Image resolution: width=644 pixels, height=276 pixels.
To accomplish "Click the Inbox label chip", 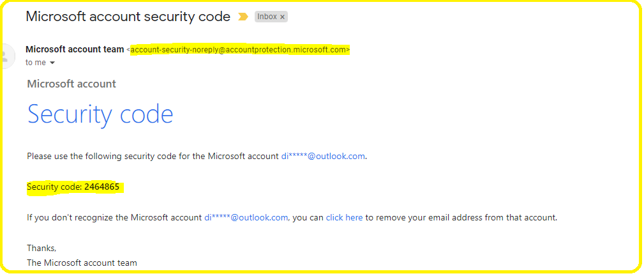I will coord(271,17).
